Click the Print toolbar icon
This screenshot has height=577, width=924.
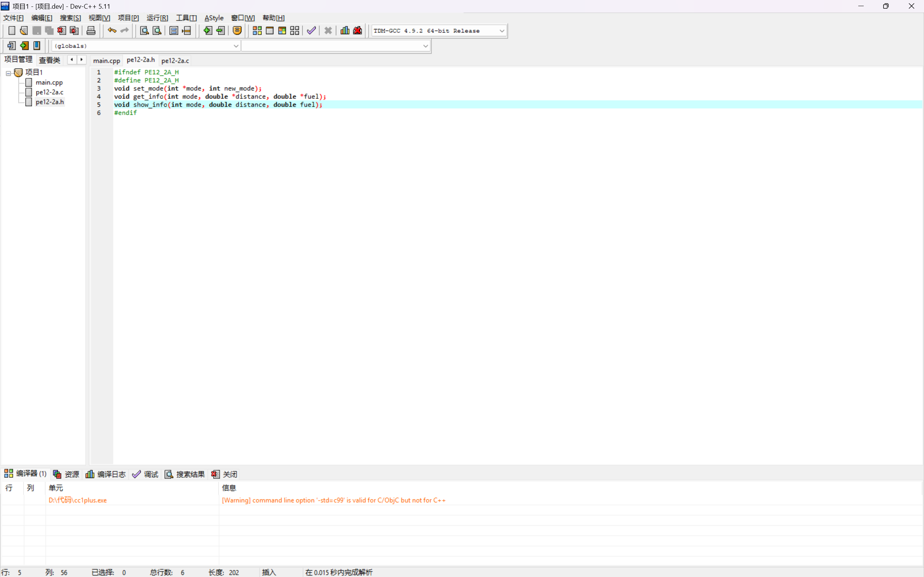pos(91,31)
